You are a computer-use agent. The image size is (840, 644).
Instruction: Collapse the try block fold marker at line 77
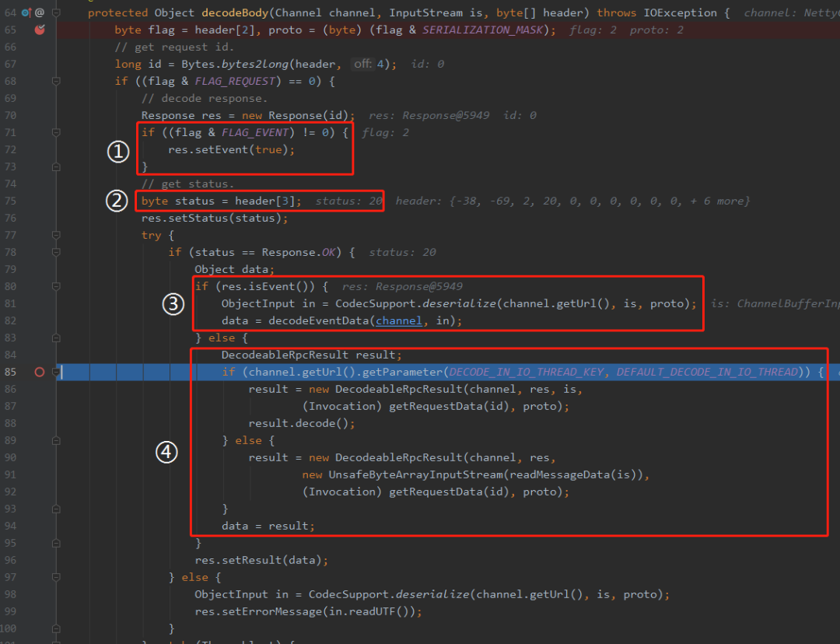click(x=56, y=235)
